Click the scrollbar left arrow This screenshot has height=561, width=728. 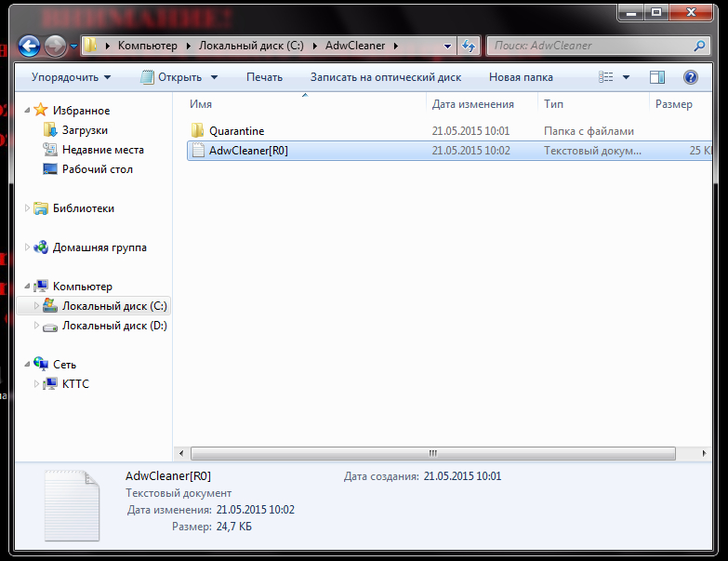(181, 453)
